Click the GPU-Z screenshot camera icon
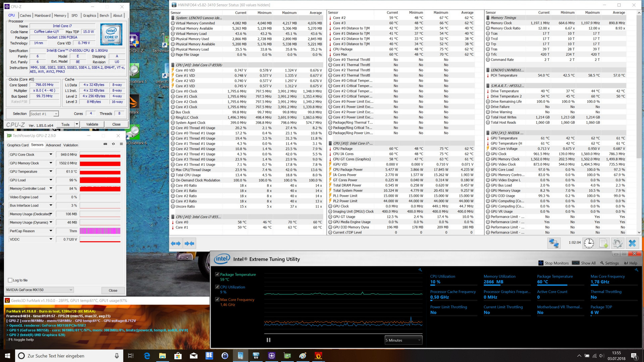644x362 pixels. click(x=105, y=144)
